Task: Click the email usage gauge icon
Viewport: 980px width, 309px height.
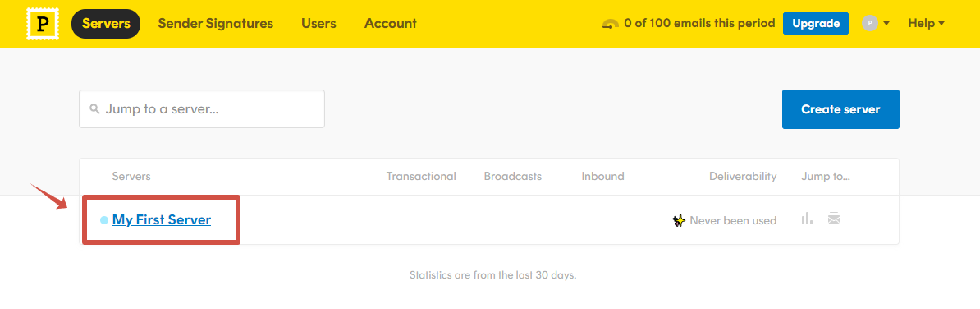Action: pos(611,24)
